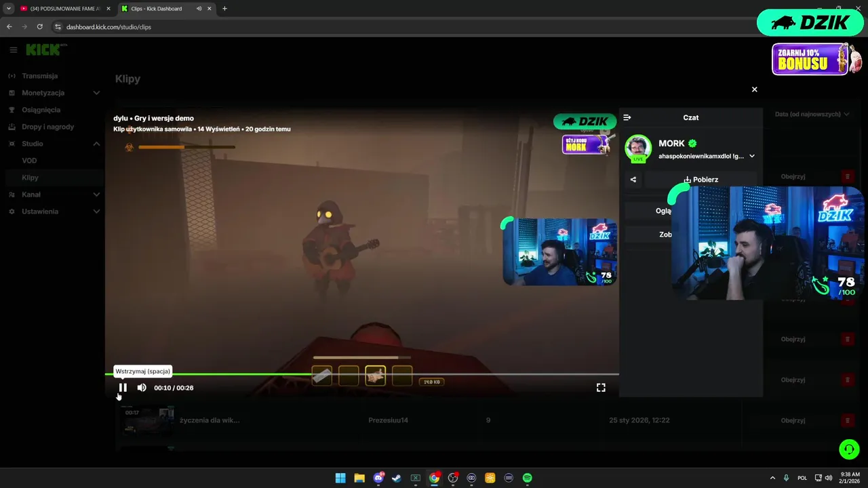The image size is (868, 488).
Task: Click the Klipy page heading
Action: (127, 79)
